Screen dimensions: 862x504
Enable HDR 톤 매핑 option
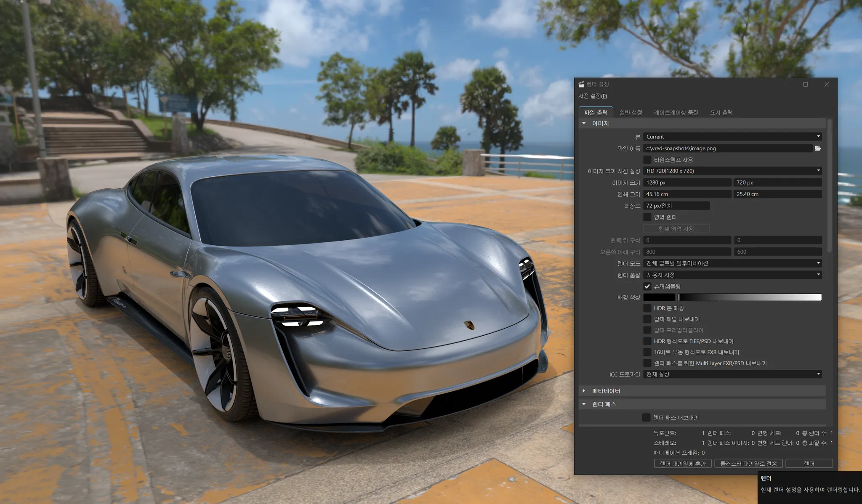point(647,308)
